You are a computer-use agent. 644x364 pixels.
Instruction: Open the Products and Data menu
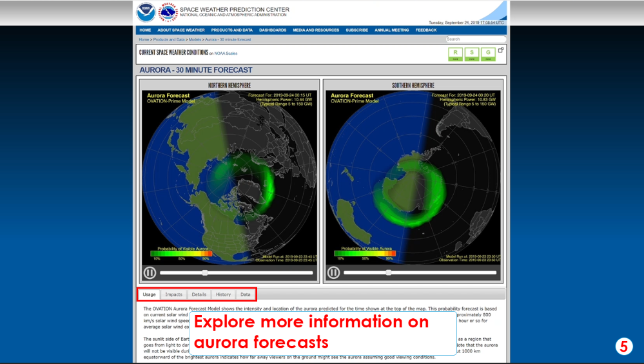click(231, 30)
